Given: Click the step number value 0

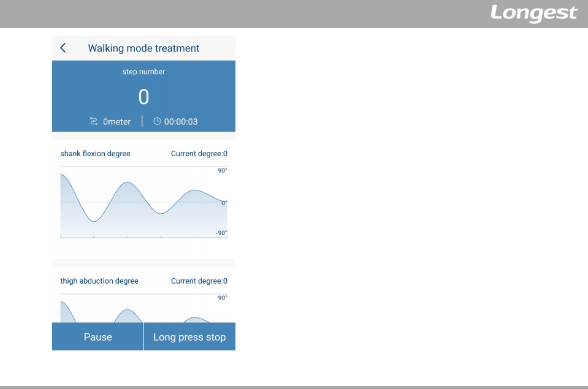Looking at the screenshot, I should 143,97.
